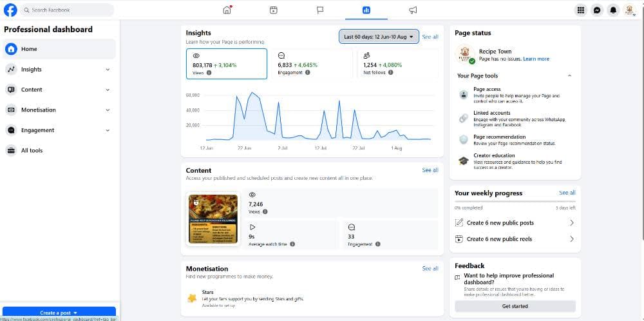This screenshot has height=321, width=644.
Task: Open Create 6 new public reels task
Action: 515,238
